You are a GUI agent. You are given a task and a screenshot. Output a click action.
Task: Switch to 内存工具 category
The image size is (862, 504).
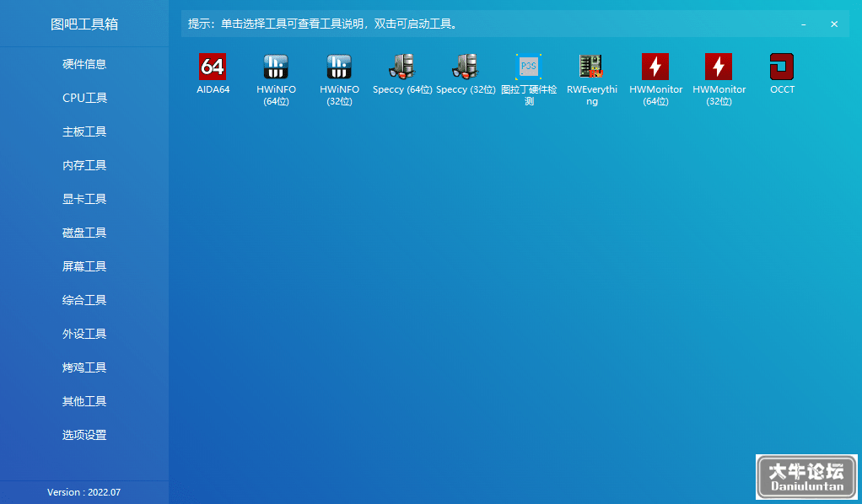point(84,165)
